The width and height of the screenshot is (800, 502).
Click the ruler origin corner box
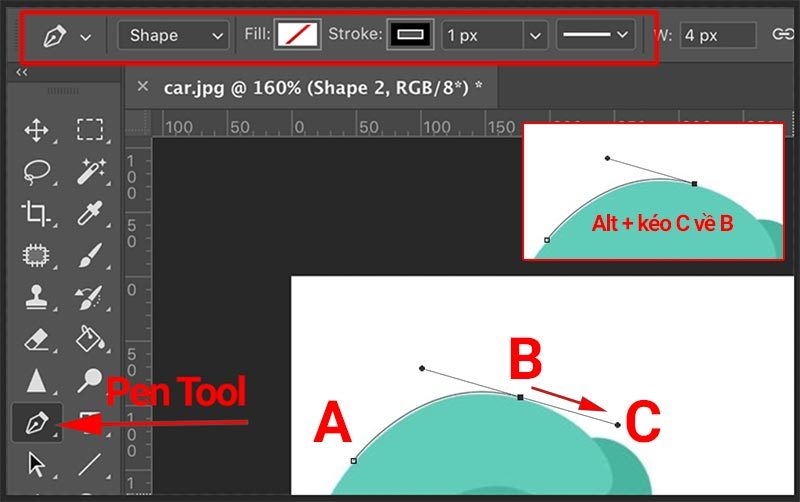click(x=138, y=124)
